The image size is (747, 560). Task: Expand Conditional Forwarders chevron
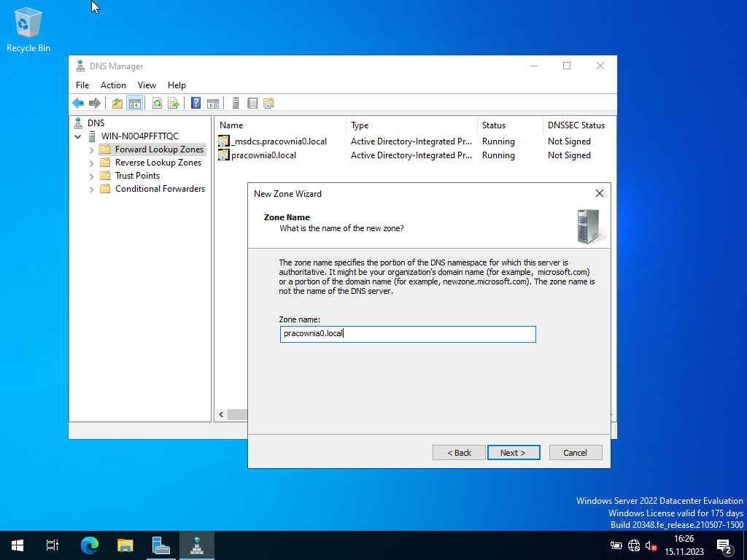pos(91,190)
